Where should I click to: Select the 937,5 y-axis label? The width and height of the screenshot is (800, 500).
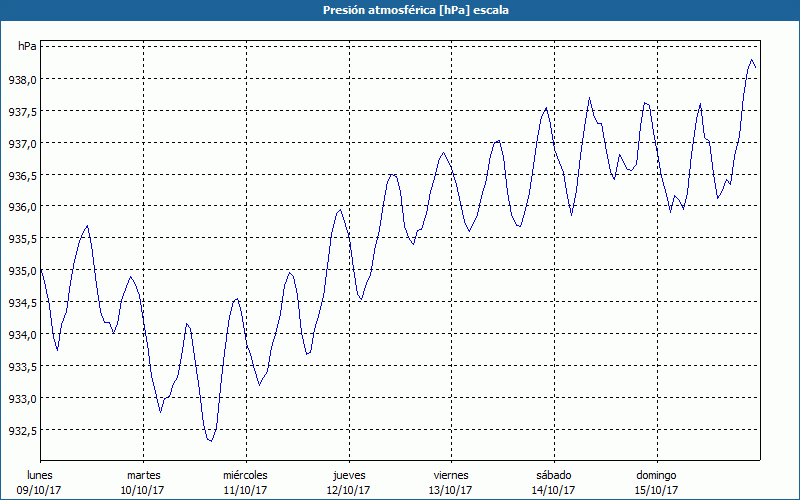click(23, 112)
